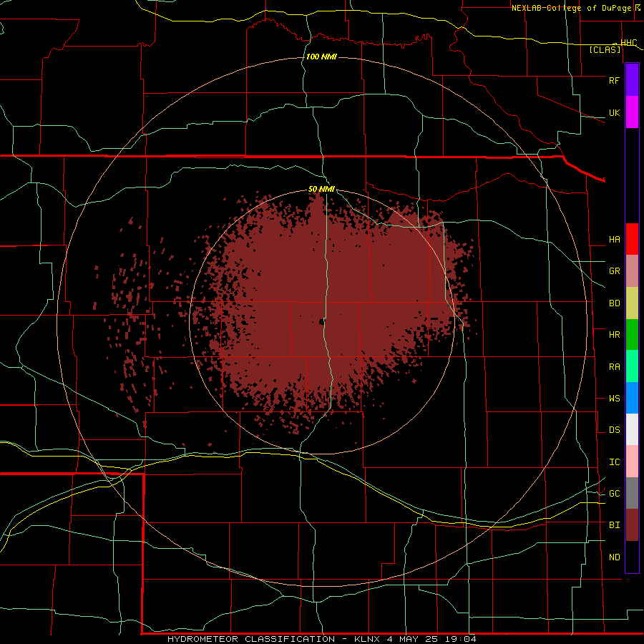Click the GC legend label
644x644 pixels.
click(x=615, y=494)
